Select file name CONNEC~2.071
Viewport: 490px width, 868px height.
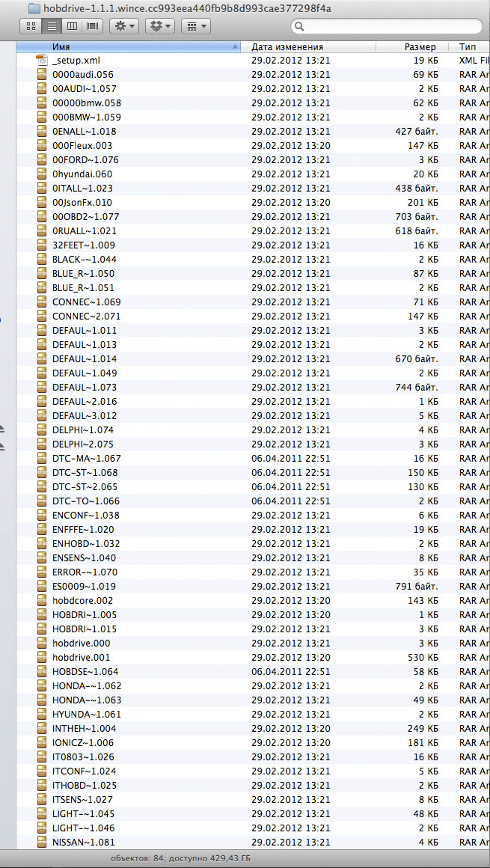pyautogui.click(x=86, y=316)
